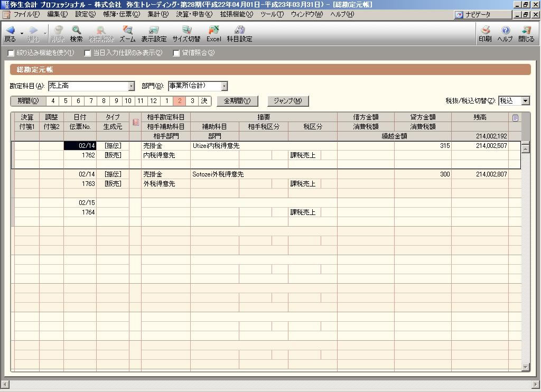Click the 検索解除 (Clear search) icon
Image resolution: width=541 pixels, height=392 pixels.
click(x=101, y=34)
